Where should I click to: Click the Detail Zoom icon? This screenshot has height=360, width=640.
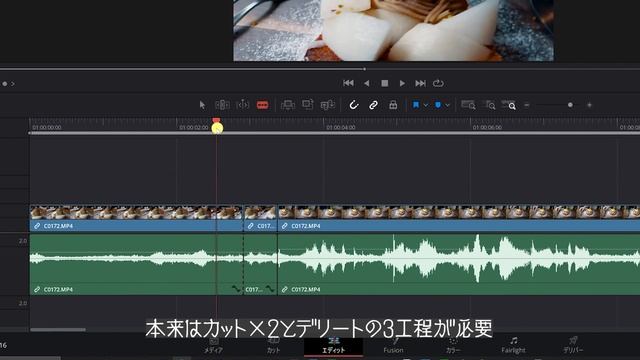pos(489,105)
